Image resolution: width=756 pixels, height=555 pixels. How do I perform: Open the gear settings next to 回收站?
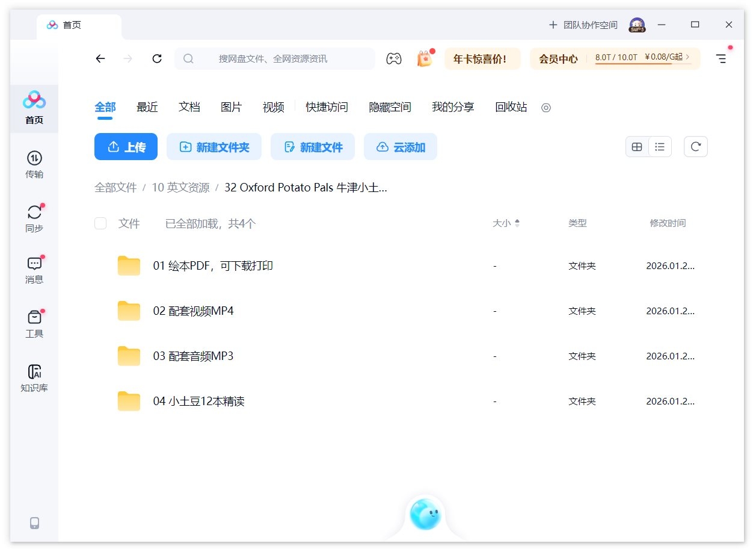click(x=546, y=108)
